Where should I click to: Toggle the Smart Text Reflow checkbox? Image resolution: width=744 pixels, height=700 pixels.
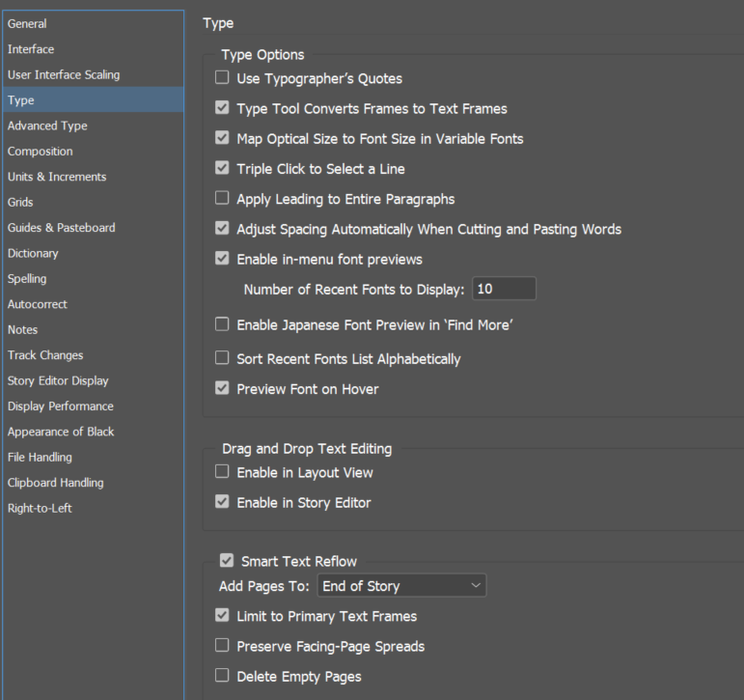(x=227, y=561)
